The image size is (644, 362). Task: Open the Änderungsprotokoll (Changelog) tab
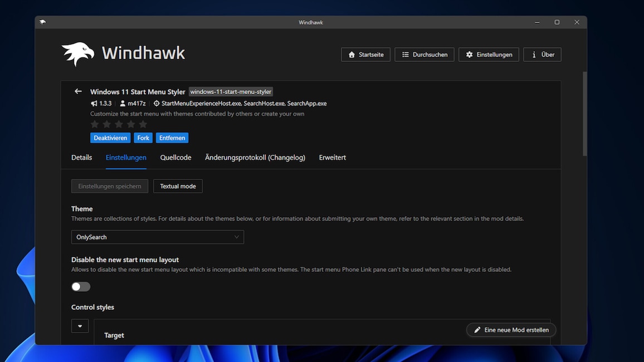(x=255, y=158)
